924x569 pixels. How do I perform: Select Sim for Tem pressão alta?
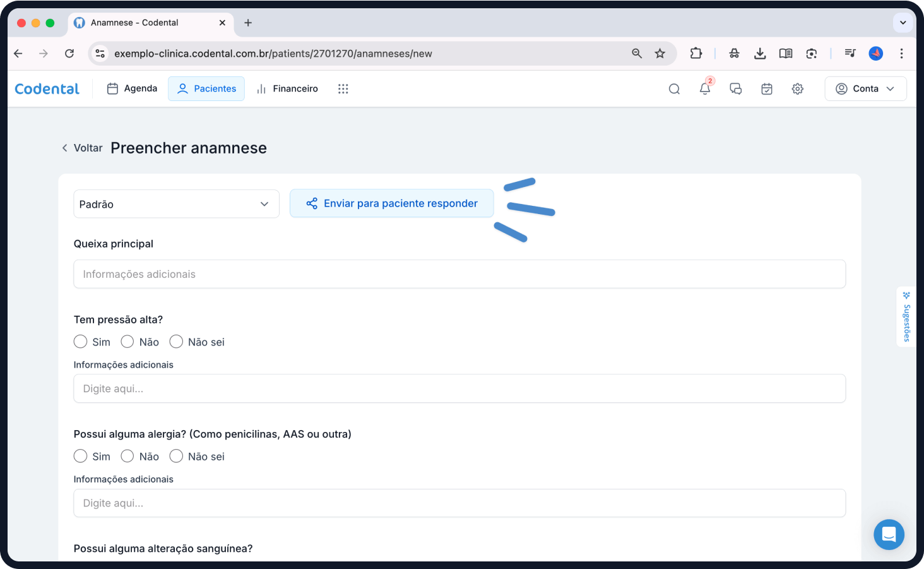(80, 342)
